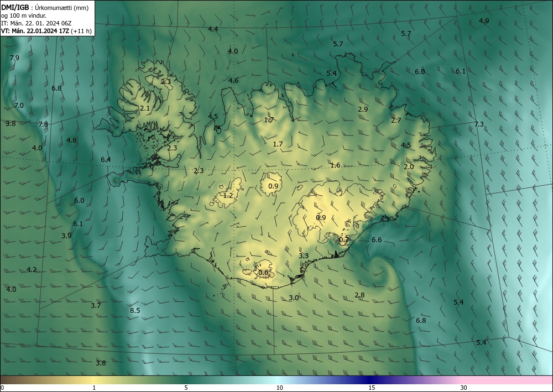Click the 1.6 value in central Iceland
The height and width of the screenshot is (392, 553).
click(336, 165)
